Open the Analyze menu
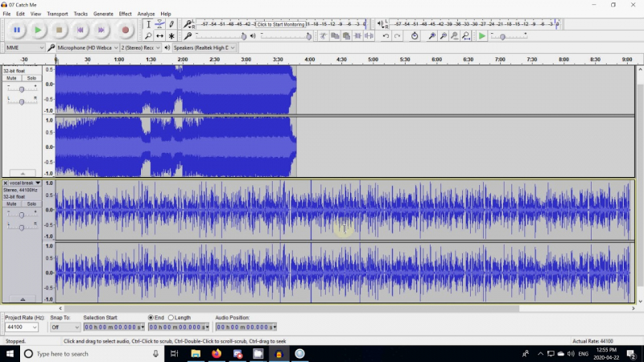The image size is (644, 362). [x=146, y=14]
